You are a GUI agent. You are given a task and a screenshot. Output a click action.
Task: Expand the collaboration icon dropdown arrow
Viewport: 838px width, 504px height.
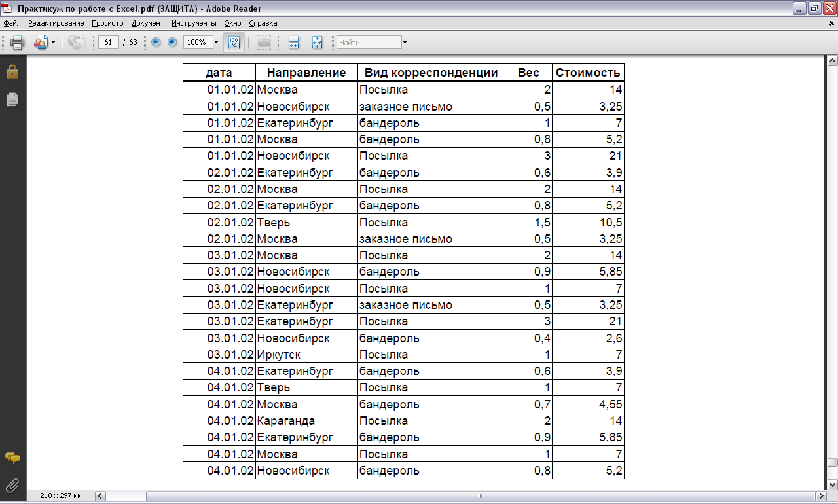pos(53,43)
